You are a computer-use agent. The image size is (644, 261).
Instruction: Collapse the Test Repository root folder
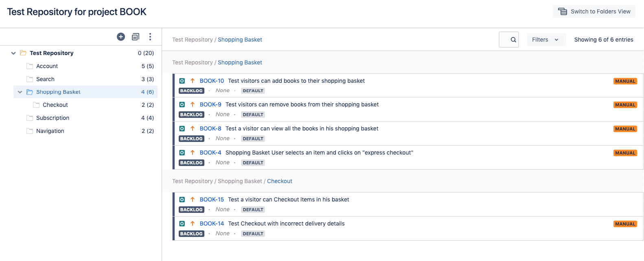coord(13,53)
